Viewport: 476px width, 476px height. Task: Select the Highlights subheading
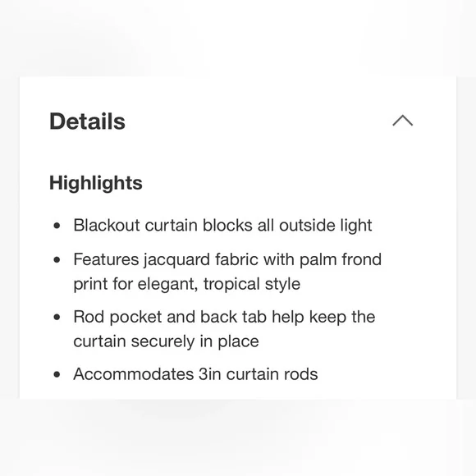(96, 183)
